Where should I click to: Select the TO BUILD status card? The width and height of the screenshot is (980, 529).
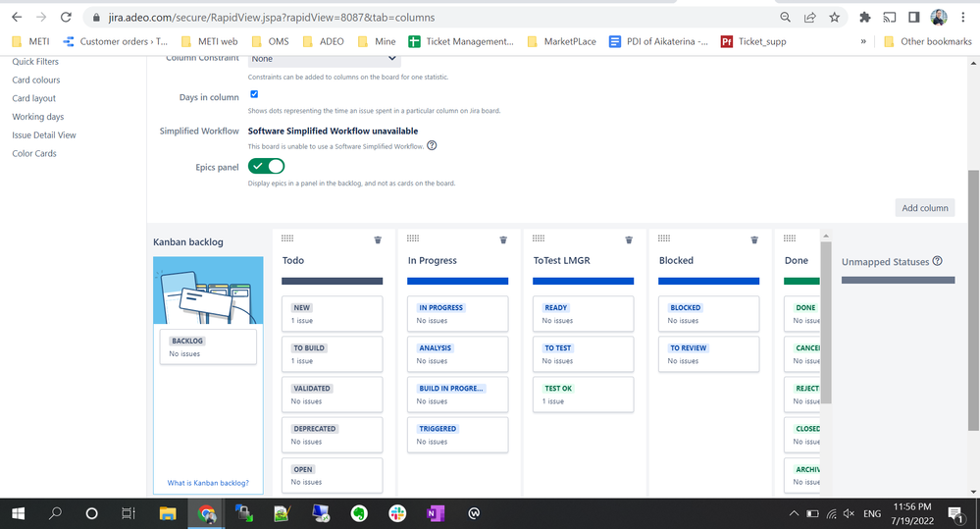(x=333, y=354)
